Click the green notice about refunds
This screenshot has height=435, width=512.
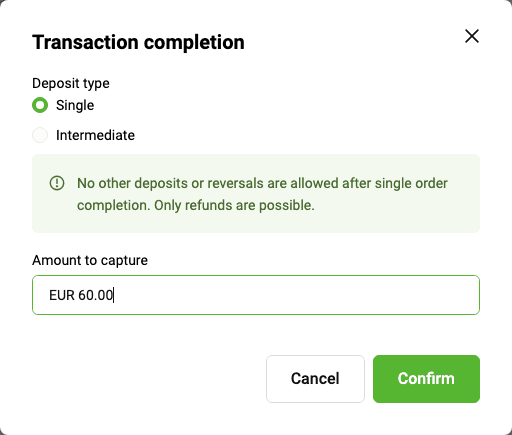[256, 193]
